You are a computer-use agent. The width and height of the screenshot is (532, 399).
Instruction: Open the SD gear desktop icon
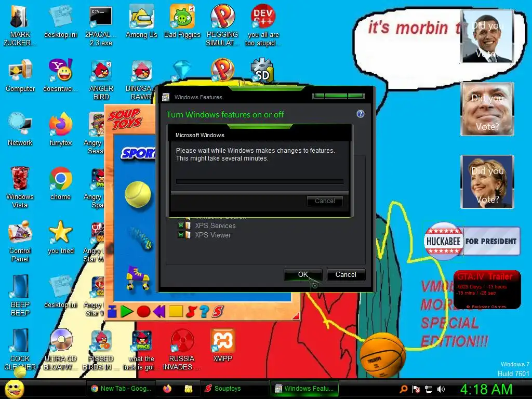262,70
